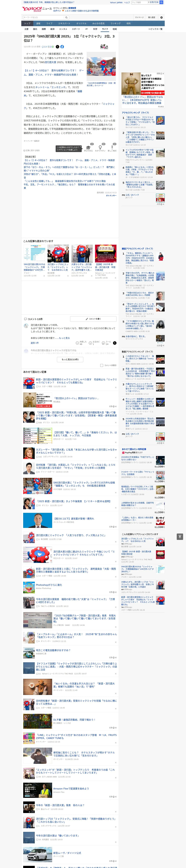This screenshot has height=868, width=186.
Task: Open the 【図解】2025年 新語・流行語大賞 recommended card
Action: (x=106, y=262)
